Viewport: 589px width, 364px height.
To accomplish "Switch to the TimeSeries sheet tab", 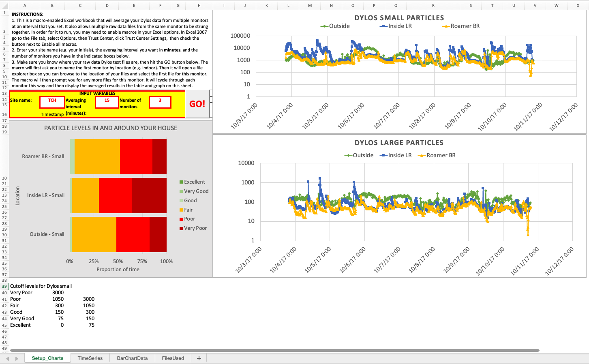I will pyautogui.click(x=90, y=358).
